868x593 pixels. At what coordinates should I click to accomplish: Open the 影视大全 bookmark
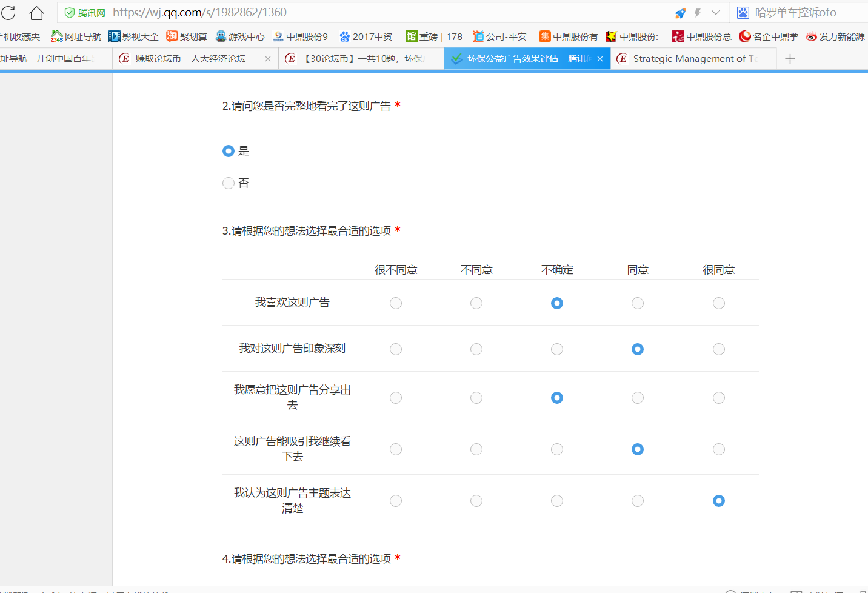(x=134, y=36)
